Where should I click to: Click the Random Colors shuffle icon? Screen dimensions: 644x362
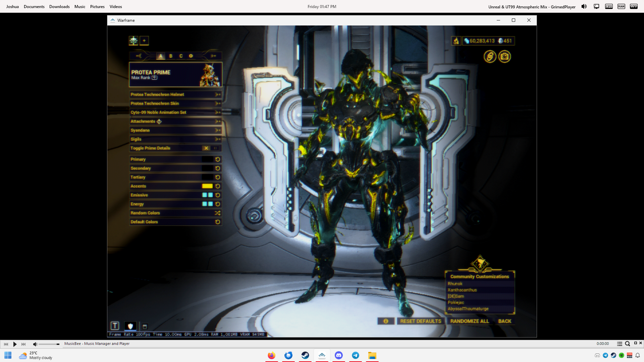[x=218, y=213]
